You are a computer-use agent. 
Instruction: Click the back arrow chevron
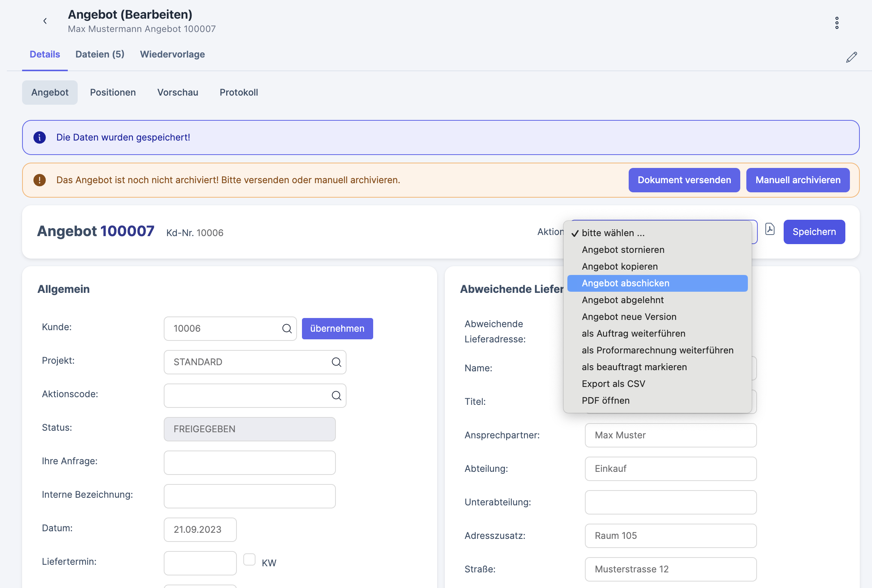point(45,21)
